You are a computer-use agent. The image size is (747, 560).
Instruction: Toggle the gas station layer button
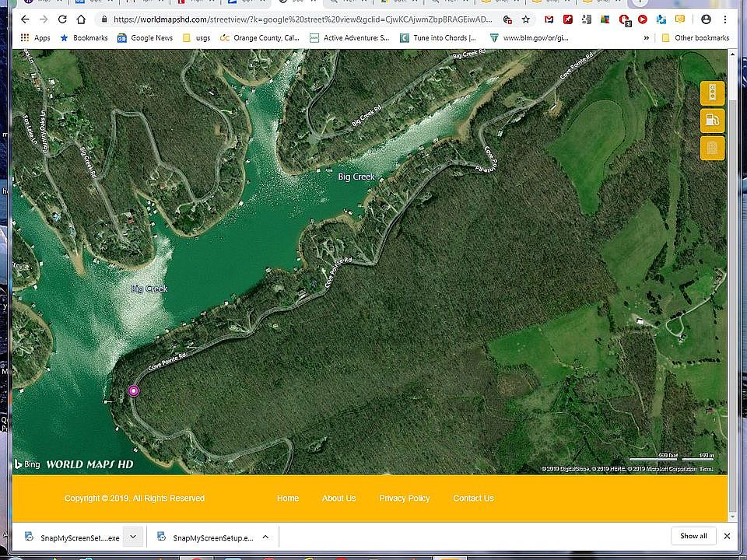click(x=712, y=121)
